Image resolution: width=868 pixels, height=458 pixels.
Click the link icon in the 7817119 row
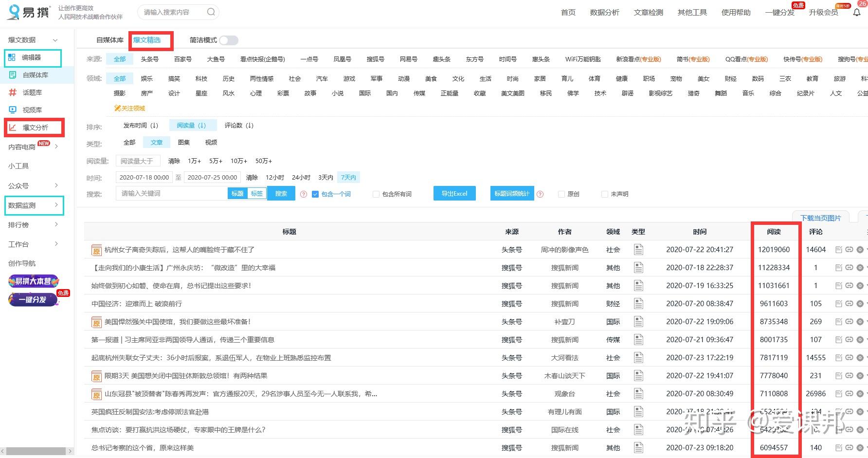849,358
